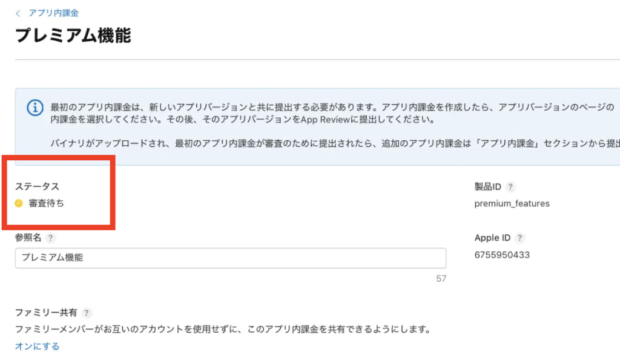Screen dimensions: 620x364
Task: Click the Apple ID number 6755950433
Action: click(502, 255)
